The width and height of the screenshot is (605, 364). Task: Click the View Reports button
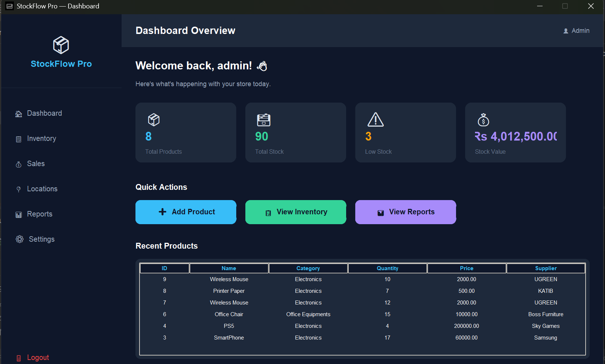[406, 212]
